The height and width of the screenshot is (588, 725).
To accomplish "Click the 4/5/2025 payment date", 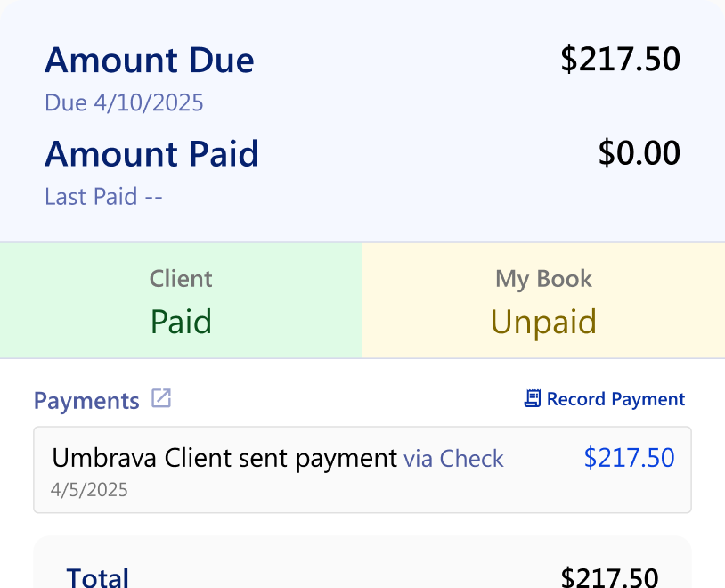I will click(89, 490).
